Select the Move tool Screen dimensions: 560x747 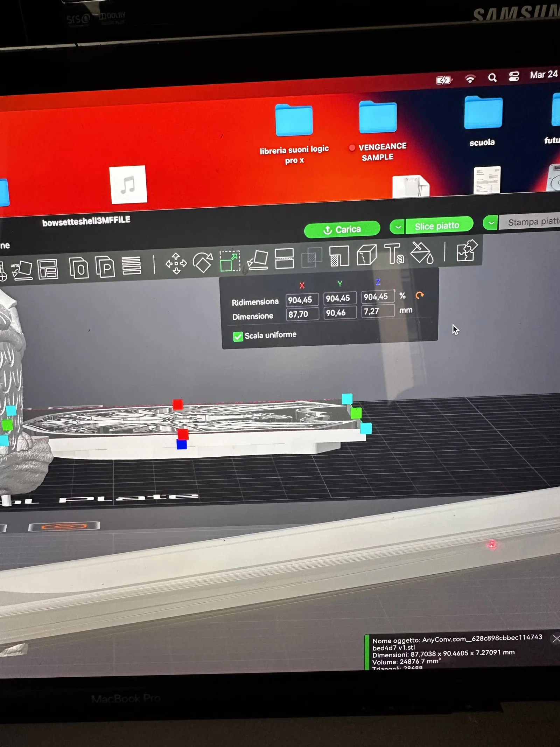pyautogui.click(x=176, y=263)
